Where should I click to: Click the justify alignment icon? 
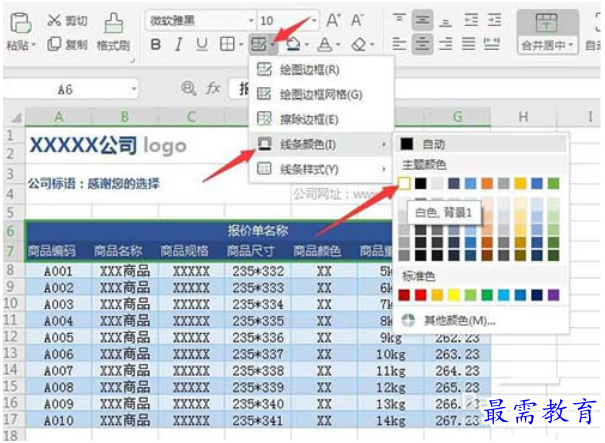pos(469,44)
